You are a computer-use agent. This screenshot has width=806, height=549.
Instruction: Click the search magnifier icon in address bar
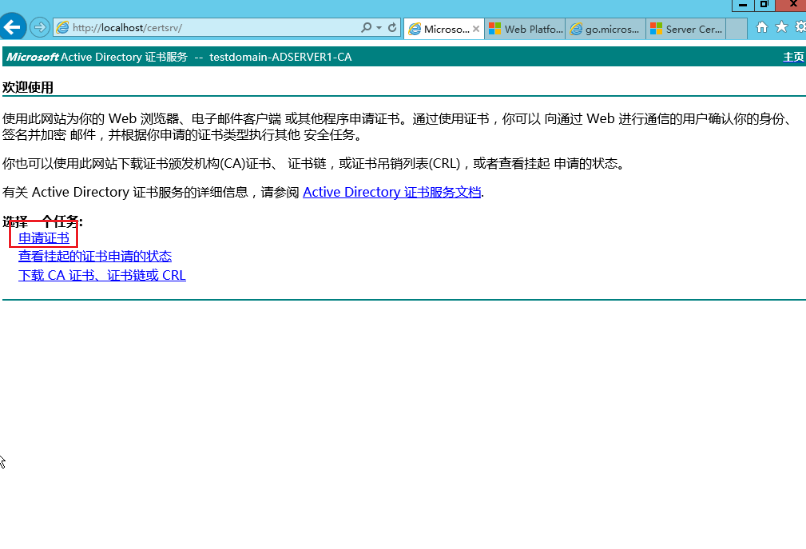[x=366, y=27]
